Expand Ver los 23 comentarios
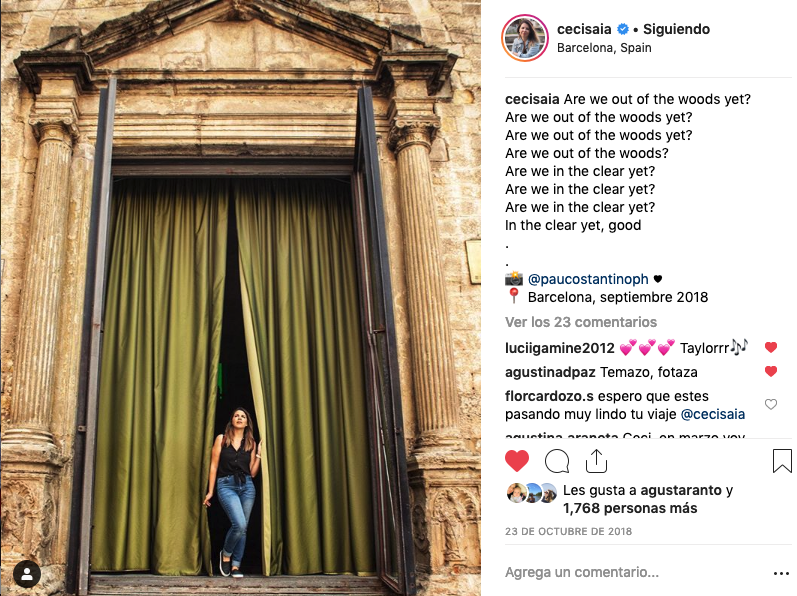 581,322
